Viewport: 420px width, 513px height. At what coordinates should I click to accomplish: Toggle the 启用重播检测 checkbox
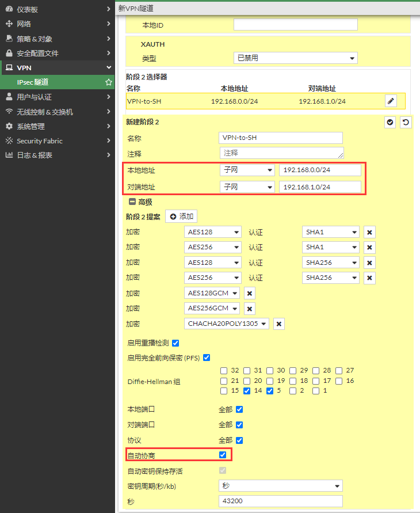point(175,343)
